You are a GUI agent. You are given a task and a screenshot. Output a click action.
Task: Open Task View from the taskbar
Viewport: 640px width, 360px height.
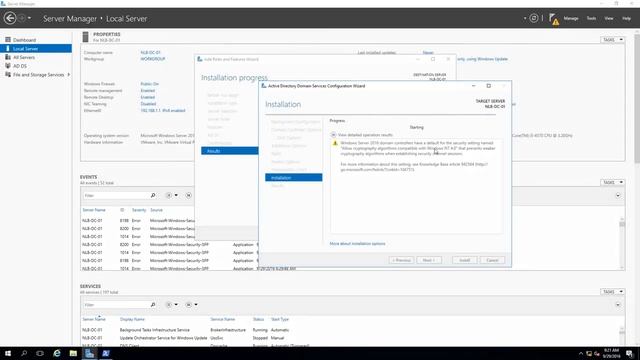click(x=40, y=353)
